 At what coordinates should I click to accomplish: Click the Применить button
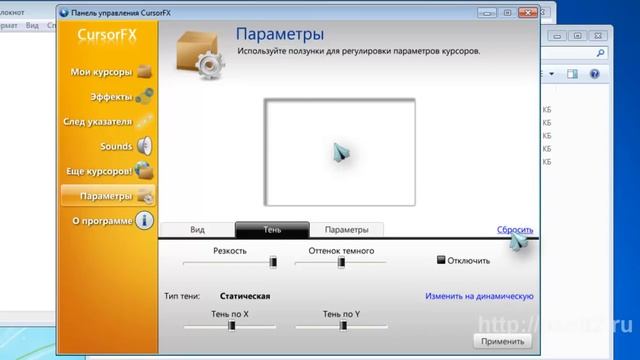tap(502, 341)
